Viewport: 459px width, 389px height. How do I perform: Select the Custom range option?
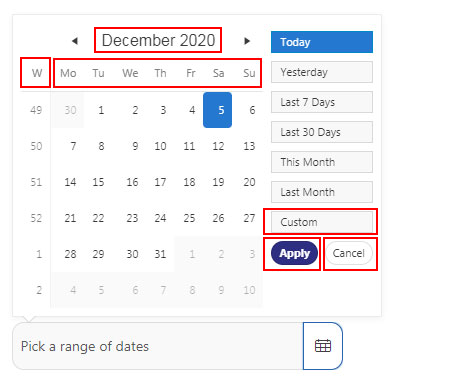pyautogui.click(x=322, y=222)
